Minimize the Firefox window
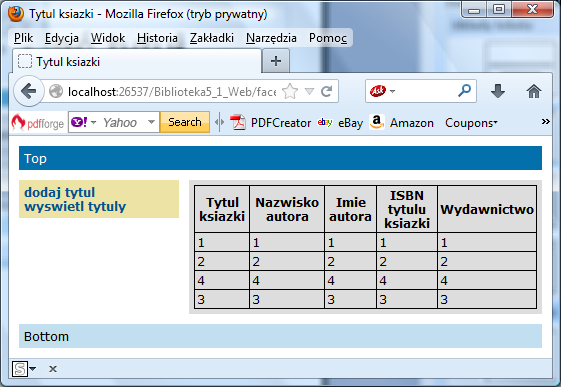Image resolution: width=561 pixels, height=387 pixels. (x=474, y=10)
